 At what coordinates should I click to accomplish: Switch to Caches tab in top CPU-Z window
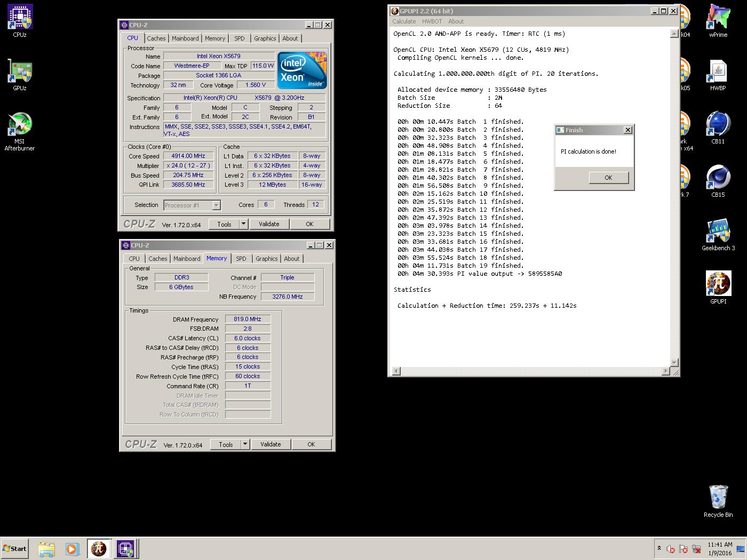156,38
